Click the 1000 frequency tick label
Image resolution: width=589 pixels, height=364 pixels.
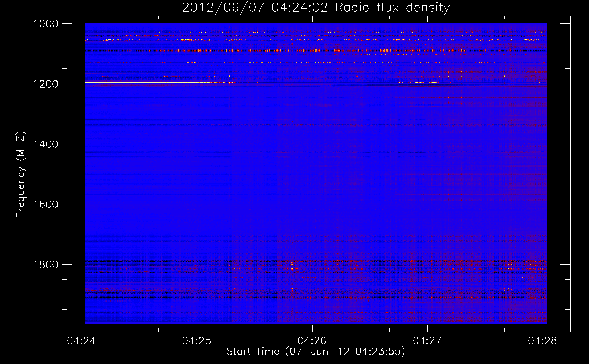[x=46, y=24]
